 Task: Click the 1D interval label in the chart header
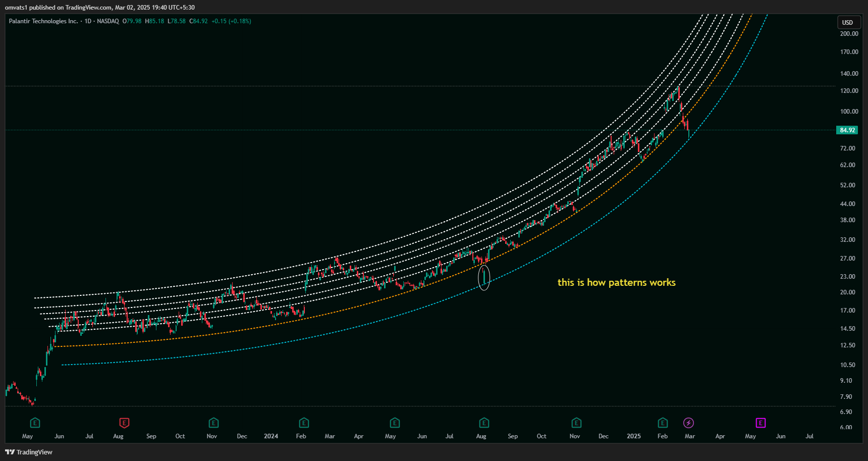[88, 21]
